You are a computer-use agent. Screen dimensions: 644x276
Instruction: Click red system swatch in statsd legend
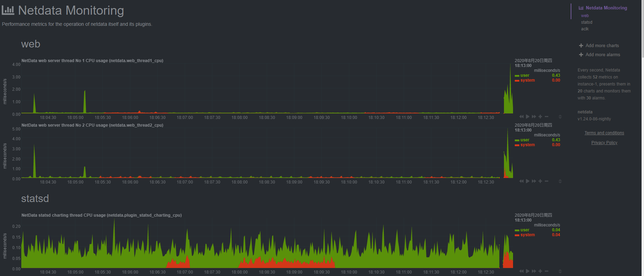(517, 235)
